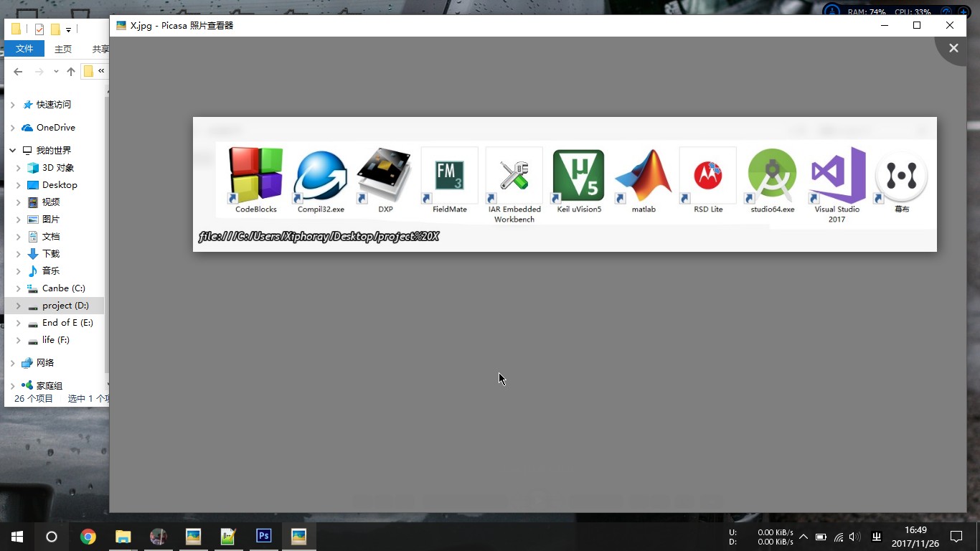980x551 pixels.
Task: Expand the OneDrive tree node
Action: click(x=12, y=128)
